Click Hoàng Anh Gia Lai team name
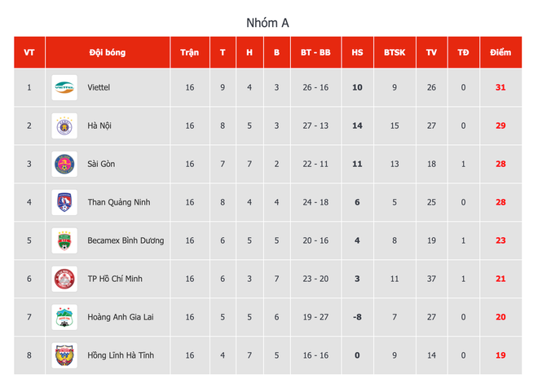Screen dimensions: 538x392 (x=120, y=317)
